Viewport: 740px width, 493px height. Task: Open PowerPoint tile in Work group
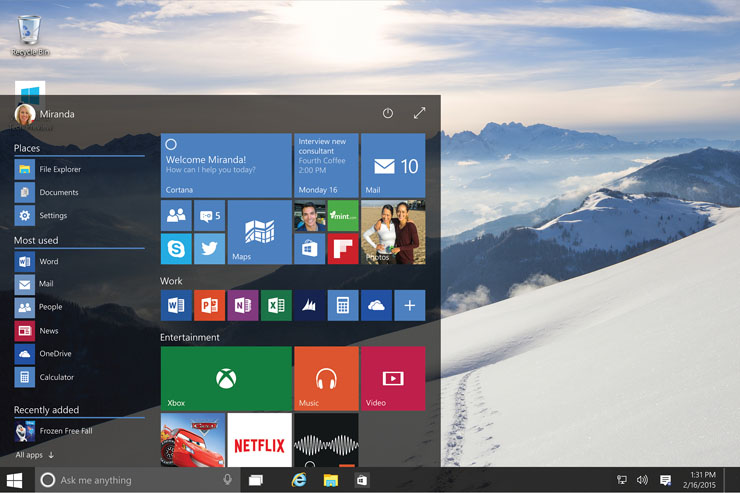209,305
